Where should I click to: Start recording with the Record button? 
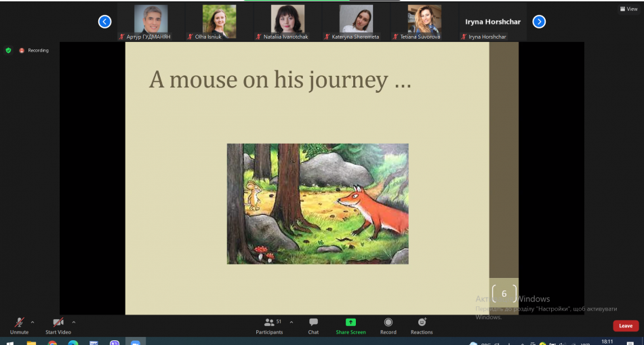[x=388, y=325]
